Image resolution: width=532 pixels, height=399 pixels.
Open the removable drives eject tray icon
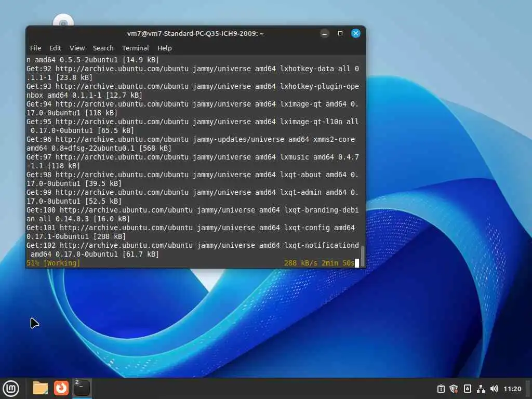coord(467,389)
